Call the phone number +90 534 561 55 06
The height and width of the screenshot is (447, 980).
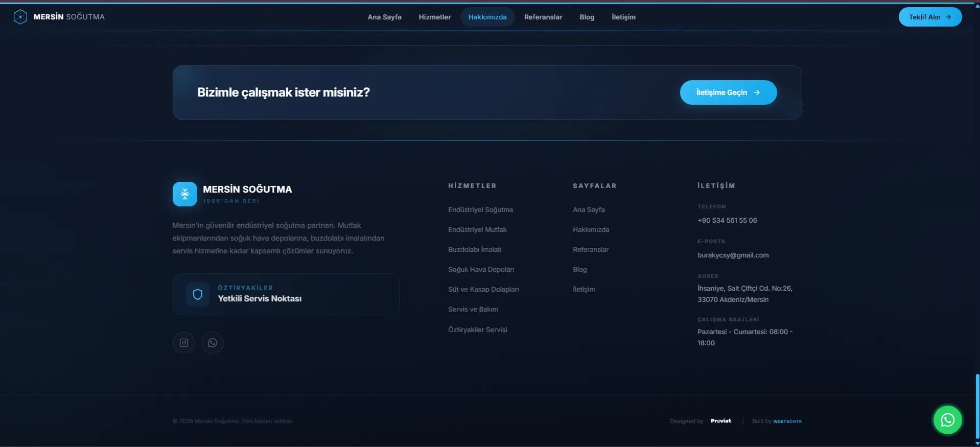(x=728, y=220)
